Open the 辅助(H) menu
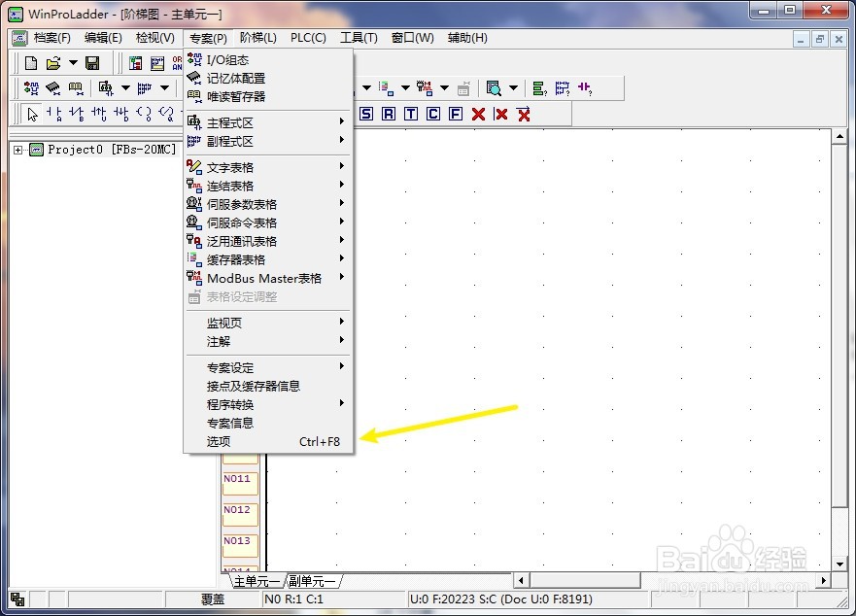 click(467, 38)
